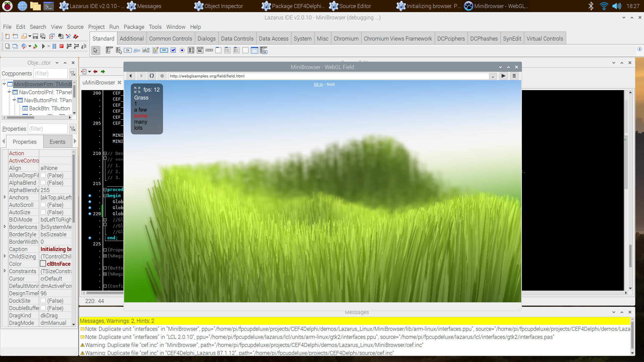Screen dimensions: 644x362
Task: Open the Run menu
Action: coord(114,27)
